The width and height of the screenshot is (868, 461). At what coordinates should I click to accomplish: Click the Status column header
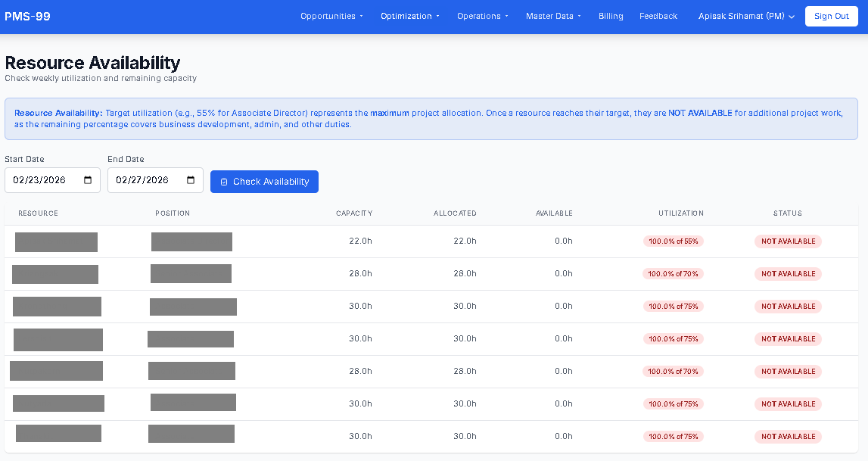[x=787, y=213]
